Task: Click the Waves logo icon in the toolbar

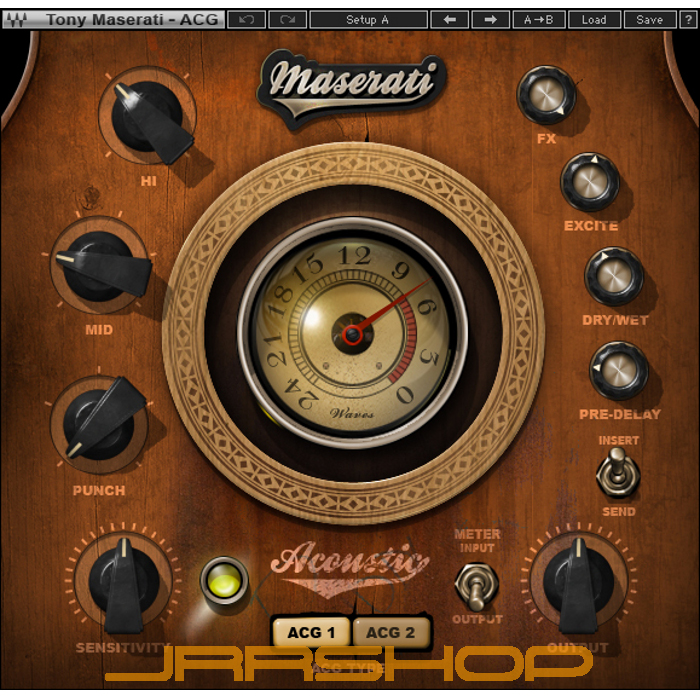Action: point(17,20)
